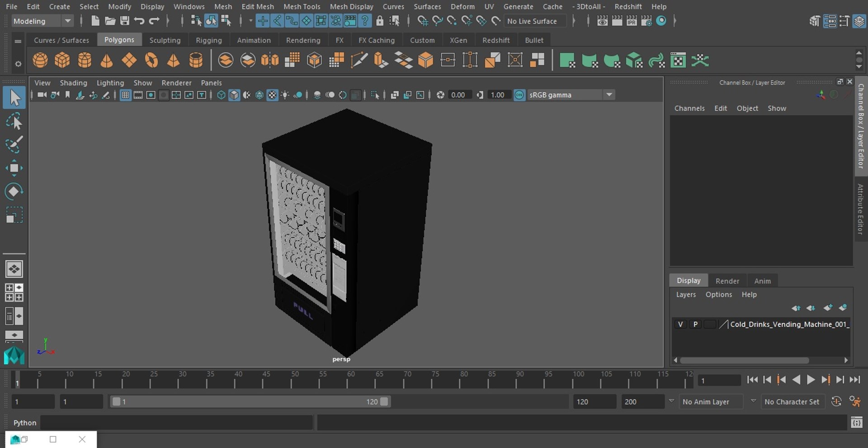Image resolution: width=868 pixels, height=448 pixels.
Task: Create a polygon cylinder from the shelf
Action: click(85, 60)
